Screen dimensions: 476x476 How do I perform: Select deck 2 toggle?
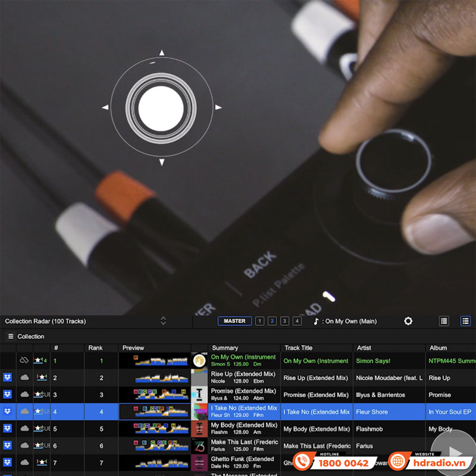point(272,321)
